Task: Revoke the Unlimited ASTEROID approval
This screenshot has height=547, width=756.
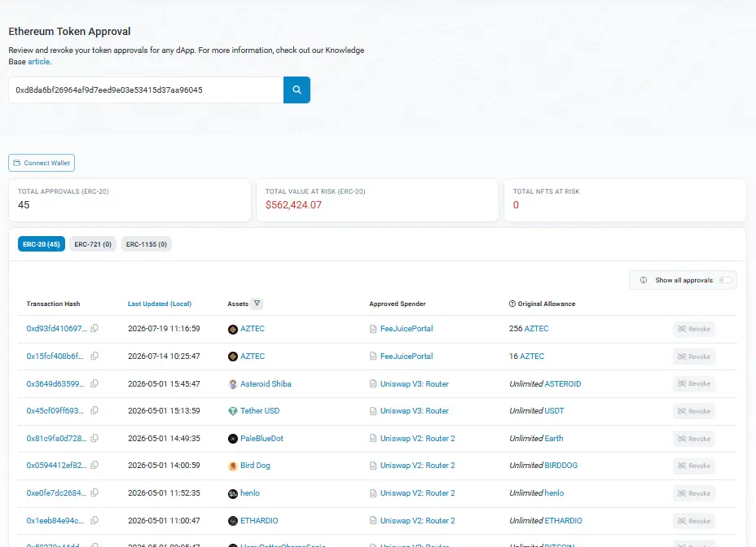Action: pos(694,383)
